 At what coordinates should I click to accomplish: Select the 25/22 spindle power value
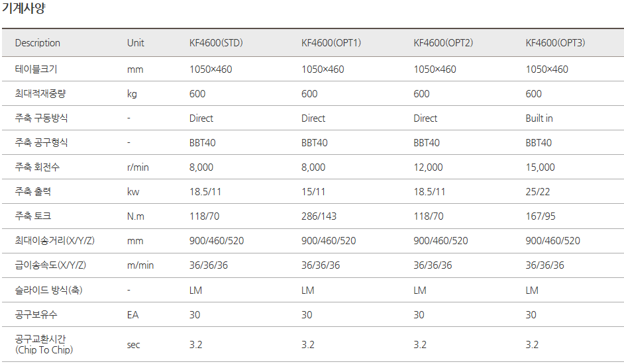pyautogui.click(x=538, y=192)
